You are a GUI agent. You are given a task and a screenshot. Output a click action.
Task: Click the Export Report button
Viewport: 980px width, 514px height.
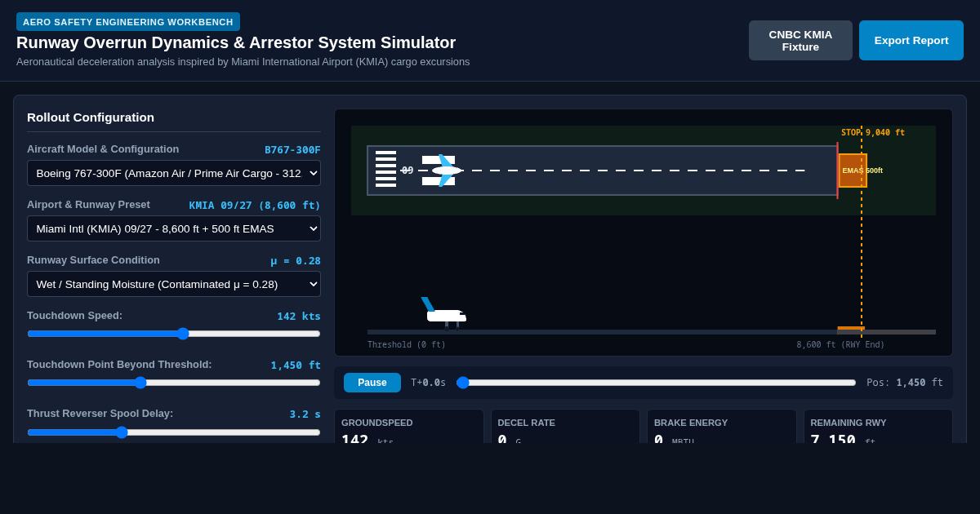911,41
